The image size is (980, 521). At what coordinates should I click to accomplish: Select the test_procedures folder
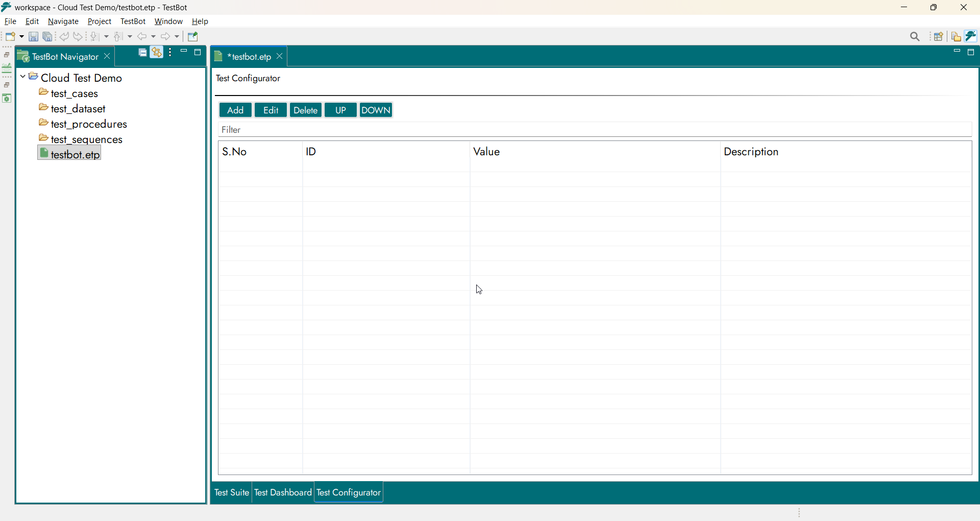tap(88, 124)
